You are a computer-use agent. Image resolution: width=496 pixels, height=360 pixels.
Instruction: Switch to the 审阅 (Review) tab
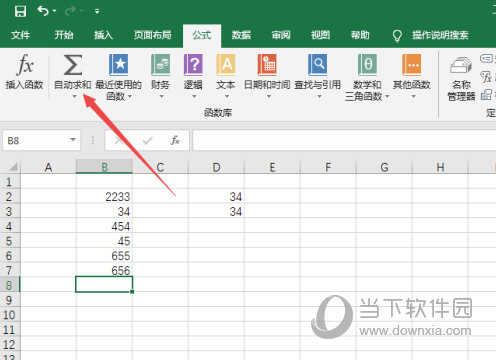[281, 35]
